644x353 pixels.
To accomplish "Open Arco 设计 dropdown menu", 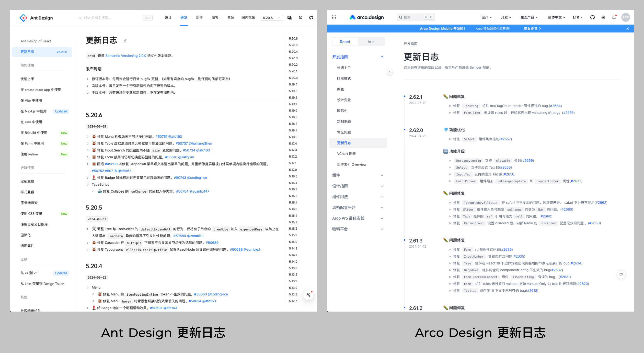I will (487, 17).
